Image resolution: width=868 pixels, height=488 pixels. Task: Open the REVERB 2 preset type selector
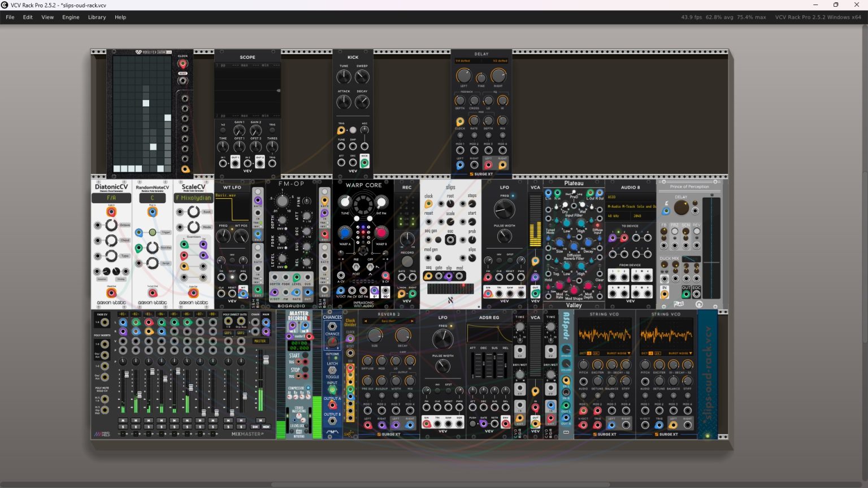pyautogui.click(x=389, y=321)
